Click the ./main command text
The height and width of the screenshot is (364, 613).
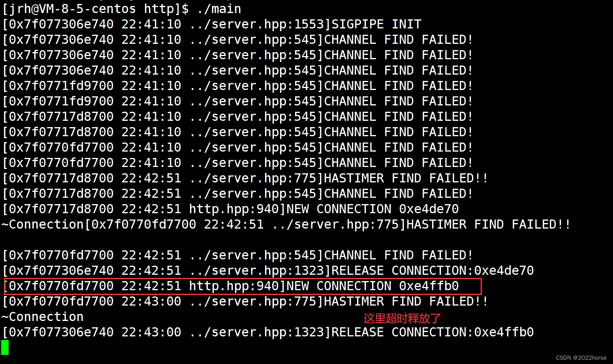pyautogui.click(x=219, y=8)
